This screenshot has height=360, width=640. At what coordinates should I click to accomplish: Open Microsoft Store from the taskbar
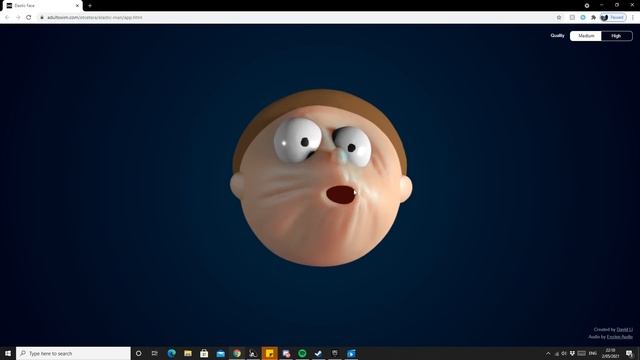[204, 353]
